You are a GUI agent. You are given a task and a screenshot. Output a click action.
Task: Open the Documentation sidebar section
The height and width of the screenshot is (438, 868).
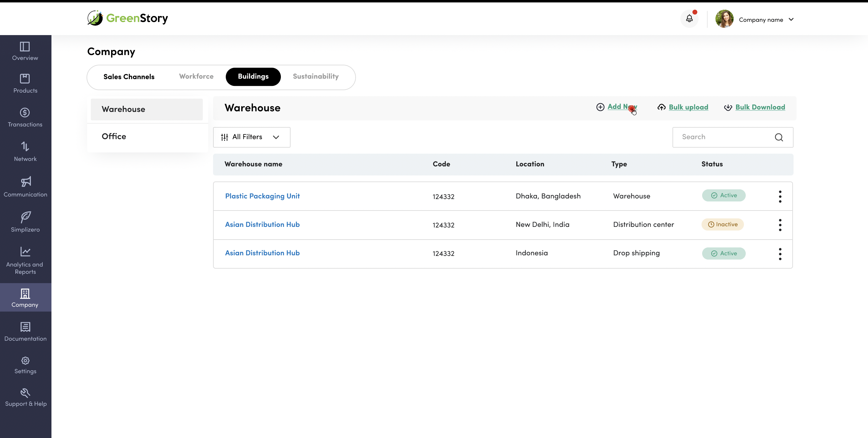[x=25, y=331]
